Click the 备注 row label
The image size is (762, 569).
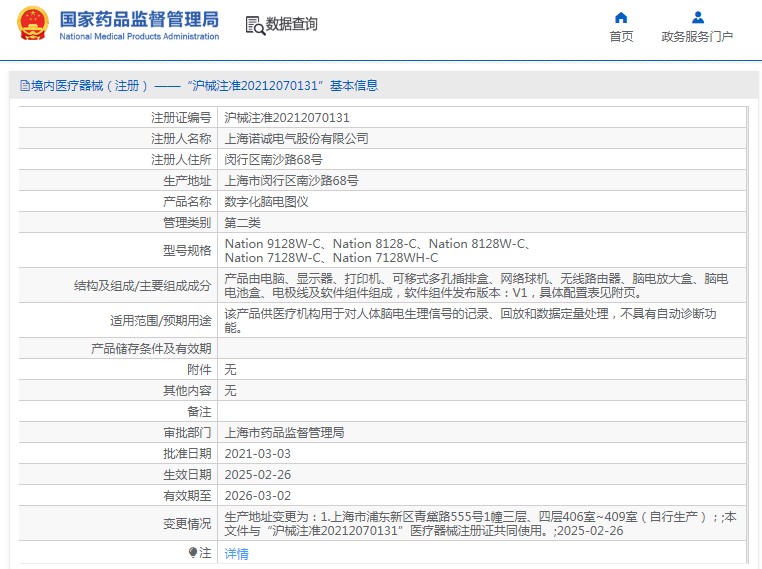pyautogui.click(x=199, y=412)
